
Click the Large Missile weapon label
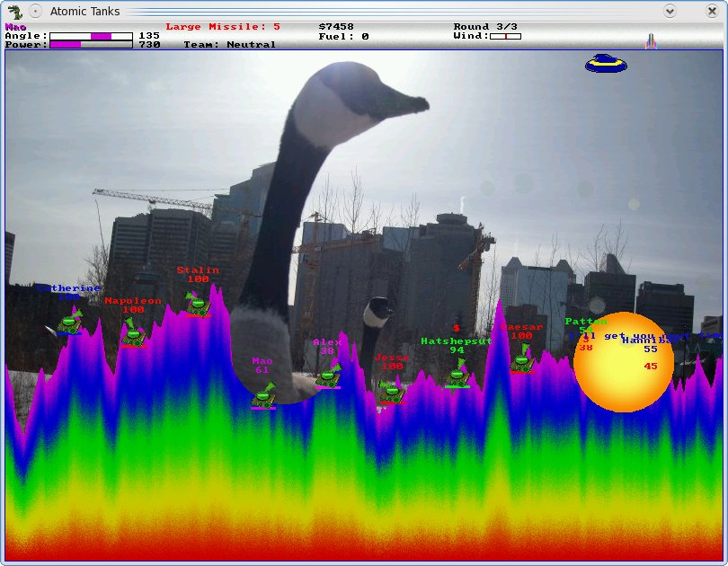click(222, 27)
